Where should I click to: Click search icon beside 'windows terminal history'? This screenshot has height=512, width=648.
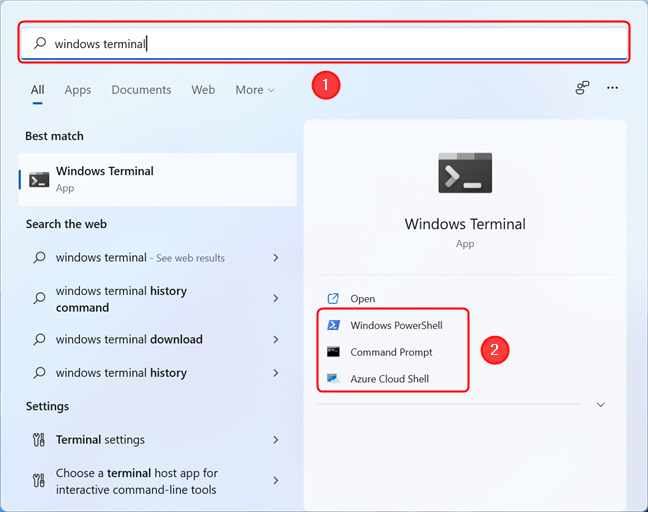point(39,373)
